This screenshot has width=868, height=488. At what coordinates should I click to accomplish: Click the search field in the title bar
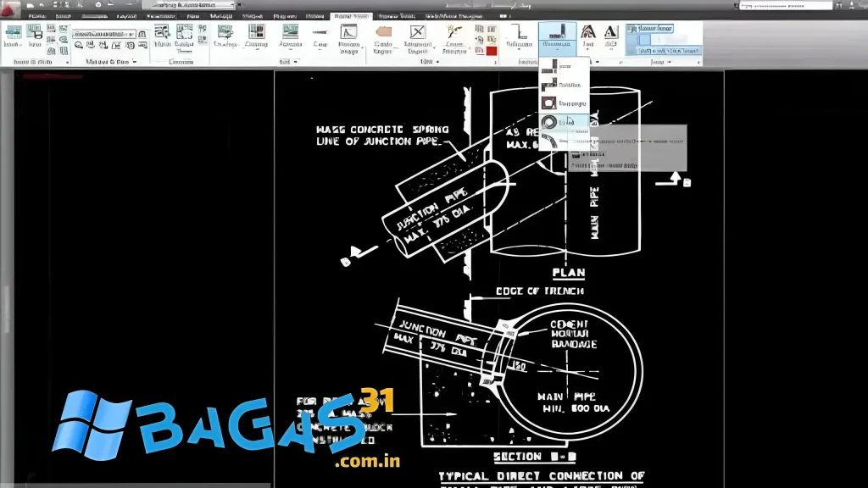point(786,5)
